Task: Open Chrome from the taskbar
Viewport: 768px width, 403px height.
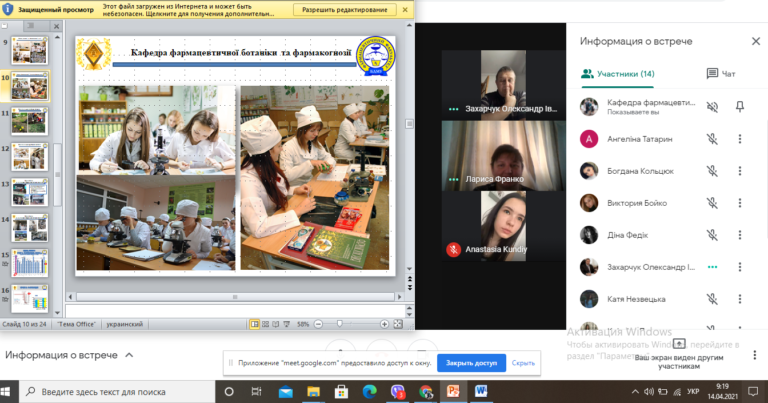Action: (426, 392)
